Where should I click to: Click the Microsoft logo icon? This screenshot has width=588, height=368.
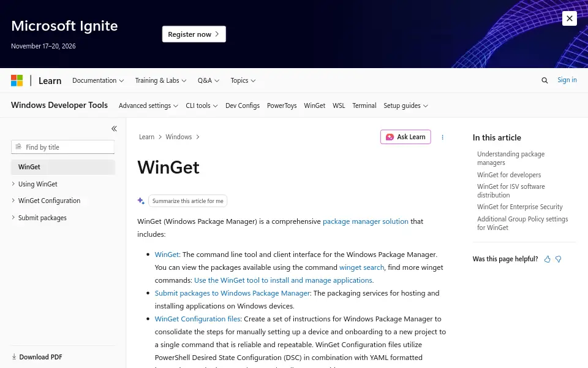pyautogui.click(x=17, y=80)
